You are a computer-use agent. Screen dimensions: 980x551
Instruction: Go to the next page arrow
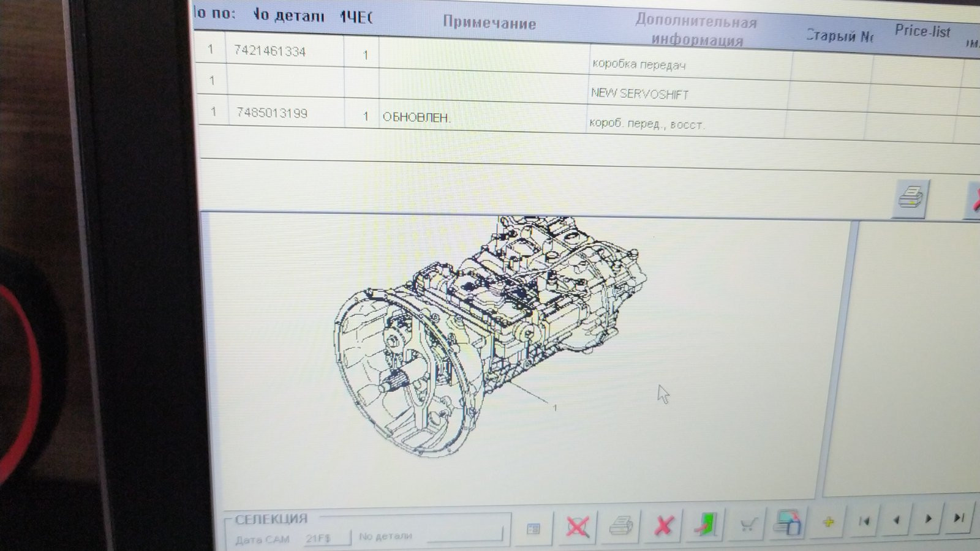click(x=929, y=519)
